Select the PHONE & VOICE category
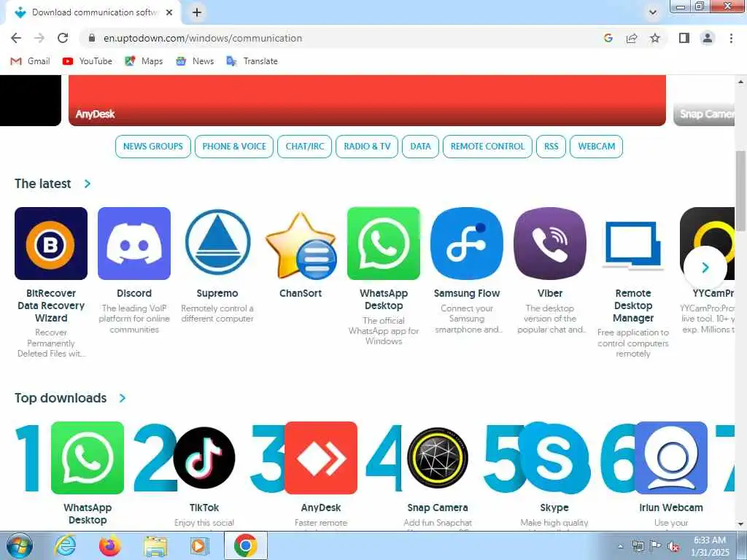The image size is (747, 560). [x=234, y=147]
